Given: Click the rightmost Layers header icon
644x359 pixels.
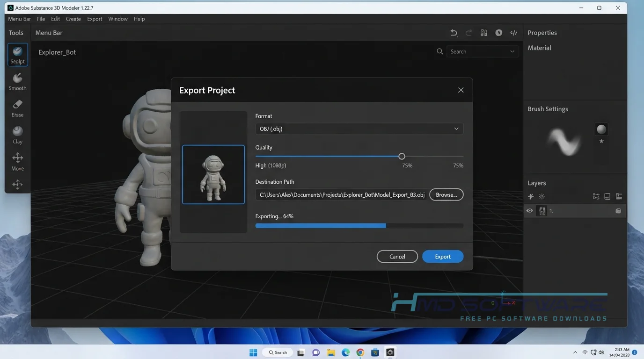Looking at the screenshot, I should tap(619, 196).
